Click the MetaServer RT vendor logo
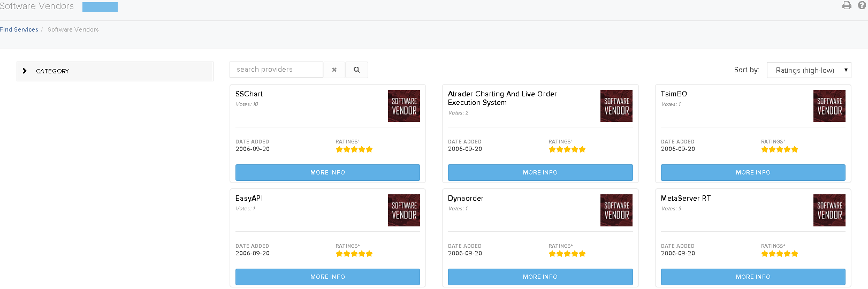The width and height of the screenshot is (868, 289). [x=829, y=210]
